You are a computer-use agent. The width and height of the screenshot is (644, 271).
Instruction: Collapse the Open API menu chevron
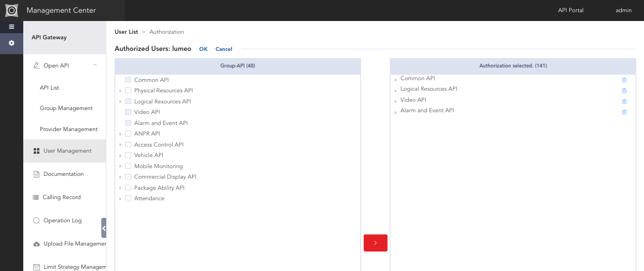pyautogui.click(x=95, y=65)
